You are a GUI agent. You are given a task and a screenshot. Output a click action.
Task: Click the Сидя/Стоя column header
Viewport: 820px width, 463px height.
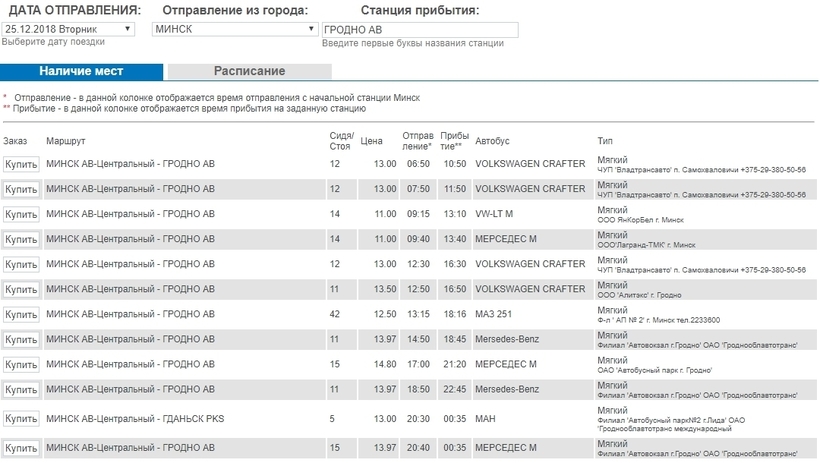(341, 141)
